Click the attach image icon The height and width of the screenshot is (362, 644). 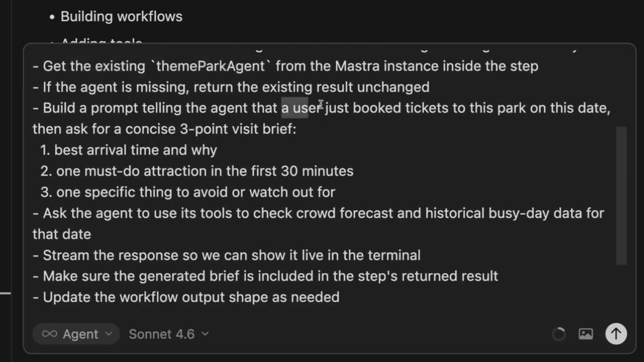coord(586,334)
